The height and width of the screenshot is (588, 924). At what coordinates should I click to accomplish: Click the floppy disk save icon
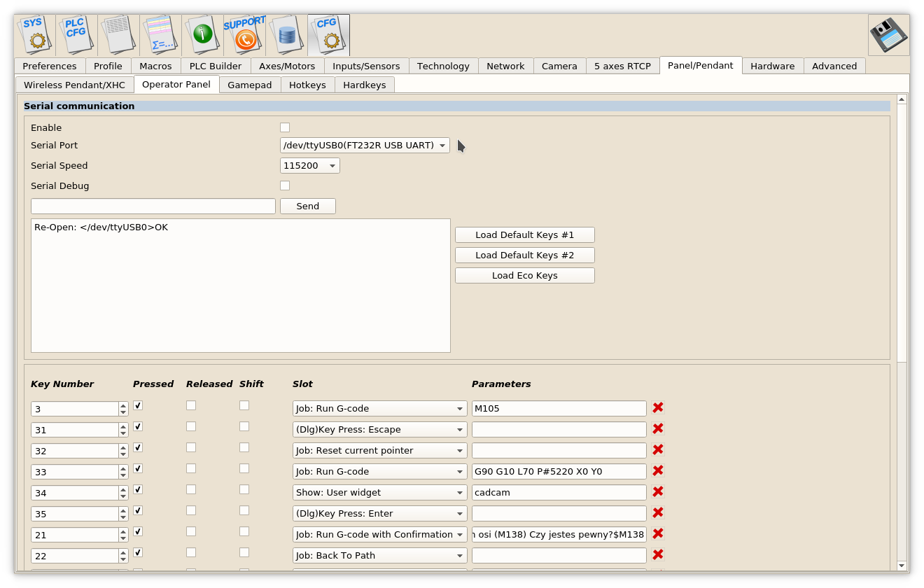tap(888, 35)
